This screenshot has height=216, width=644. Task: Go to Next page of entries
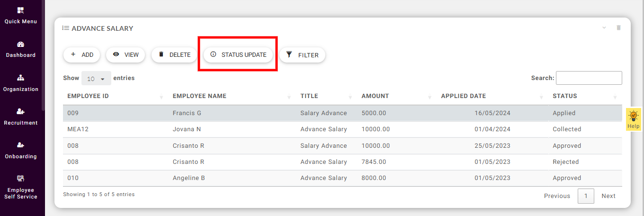pyautogui.click(x=608, y=196)
